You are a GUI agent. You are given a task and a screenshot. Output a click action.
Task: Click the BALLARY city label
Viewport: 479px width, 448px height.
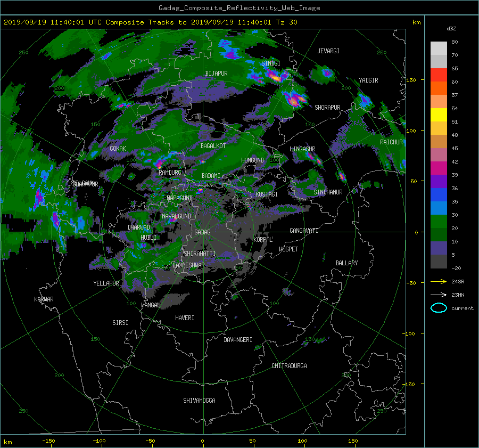coord(346,263)
